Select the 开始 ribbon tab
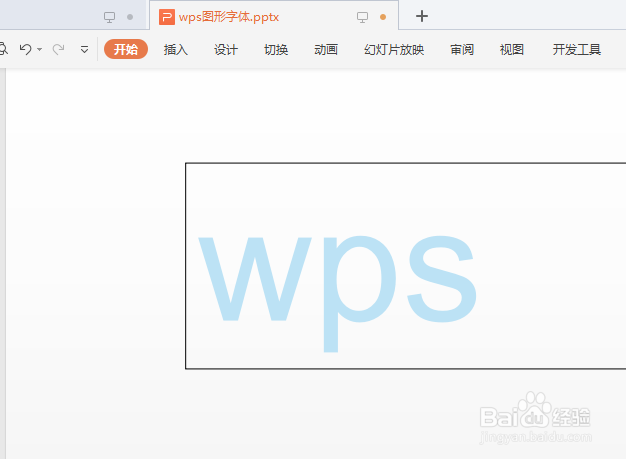The height and width of the screenshot is (459, 626). tap(126, 49)
